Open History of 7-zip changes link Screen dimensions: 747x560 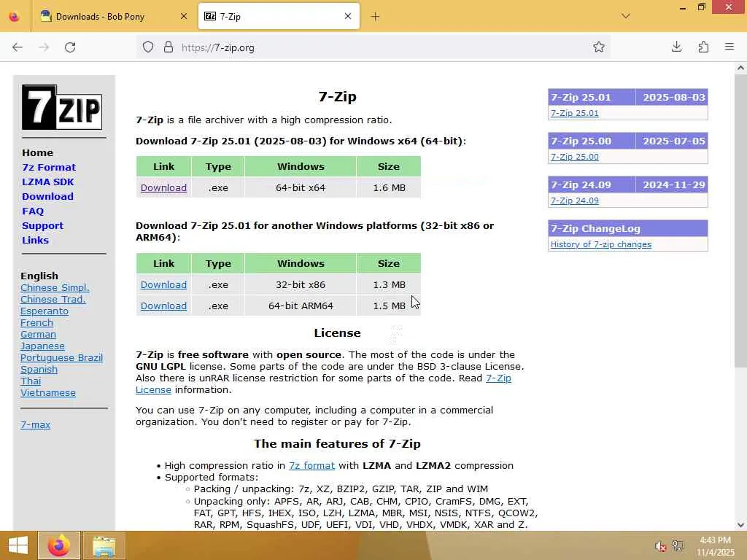(601, 245)
